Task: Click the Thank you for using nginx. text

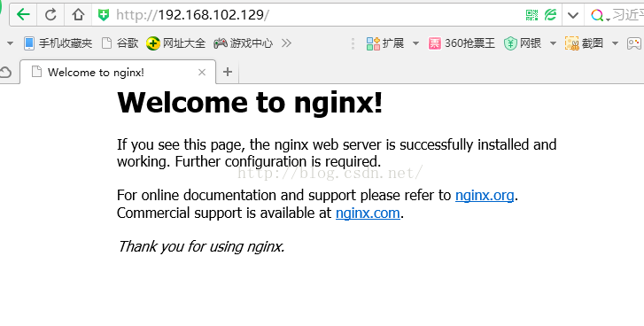Action: tap(201, 246)
